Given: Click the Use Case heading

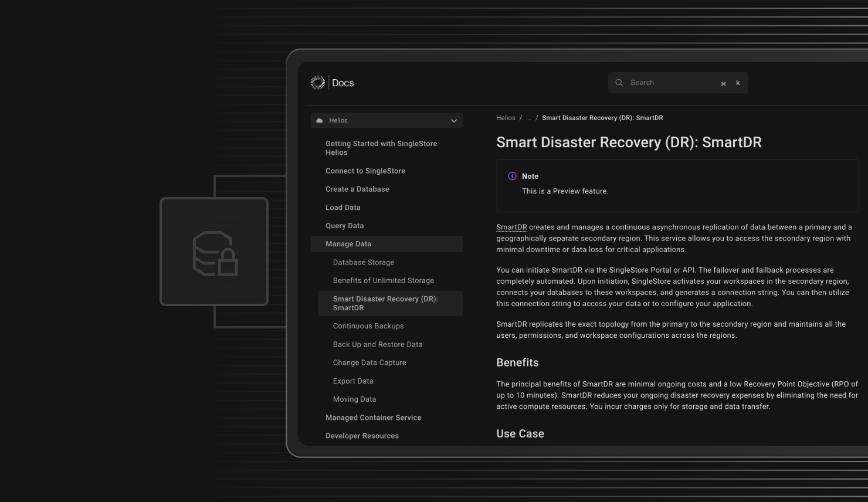Looking at the screenshot, I should click(x=520, y=433).
